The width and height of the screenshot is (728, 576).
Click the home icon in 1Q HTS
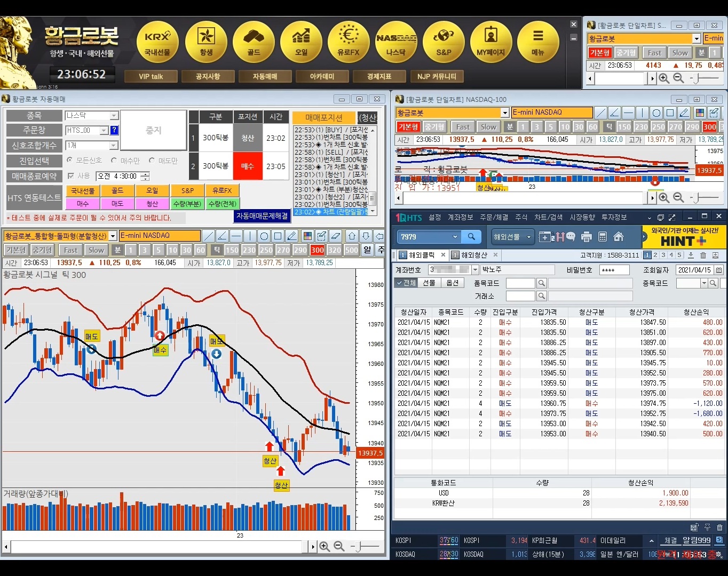(x=619, y=237)
